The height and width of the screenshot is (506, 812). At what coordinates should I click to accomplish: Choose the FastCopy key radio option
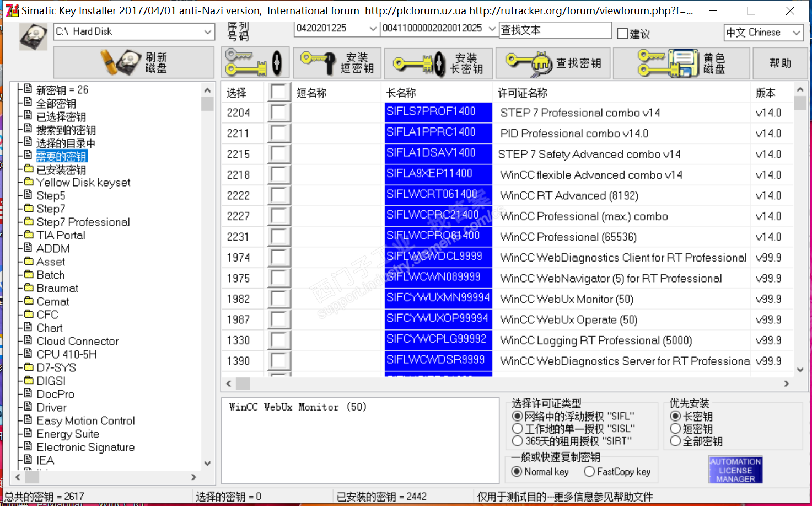pos(589,471)
